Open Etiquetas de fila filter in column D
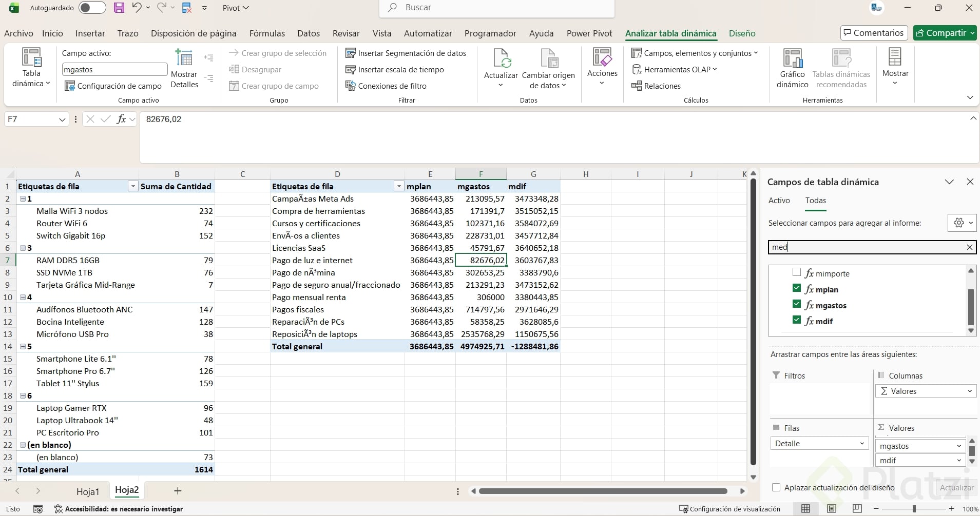Image resolution: width=980 pixels, height=516 pixels. tap(398, 186)
